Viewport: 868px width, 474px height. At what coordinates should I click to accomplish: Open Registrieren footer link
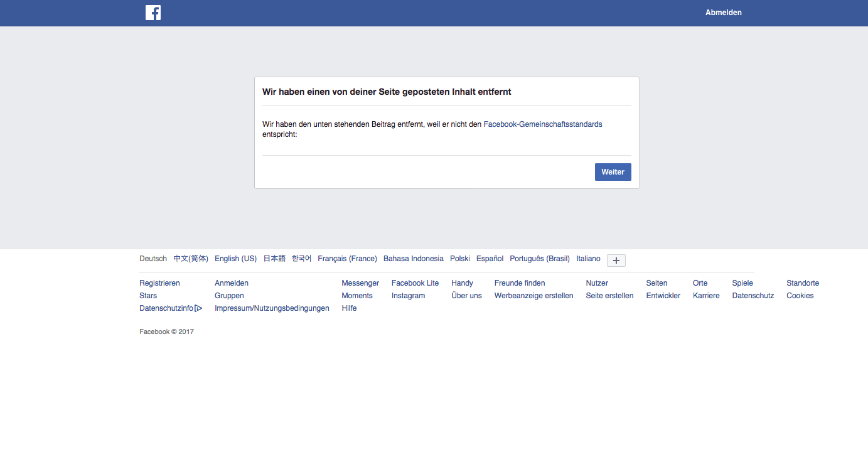pyautogui.click(x=159, y=283)
